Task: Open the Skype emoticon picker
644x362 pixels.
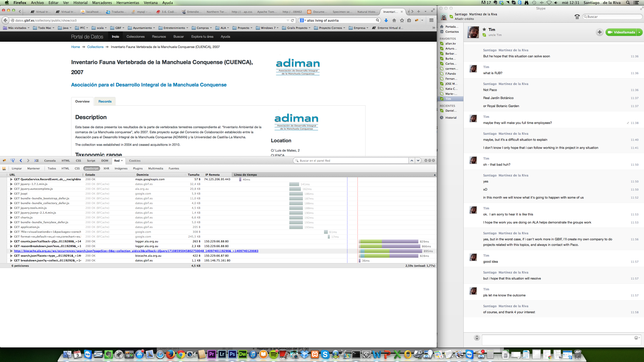Action: 636,338
